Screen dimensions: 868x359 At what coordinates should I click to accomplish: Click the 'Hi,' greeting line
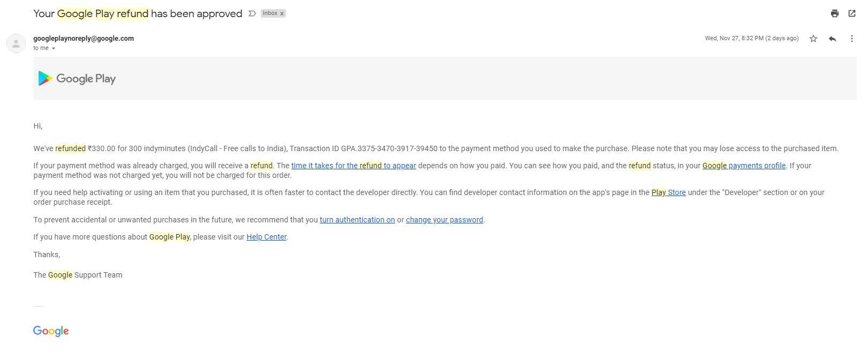pos(37,126)
